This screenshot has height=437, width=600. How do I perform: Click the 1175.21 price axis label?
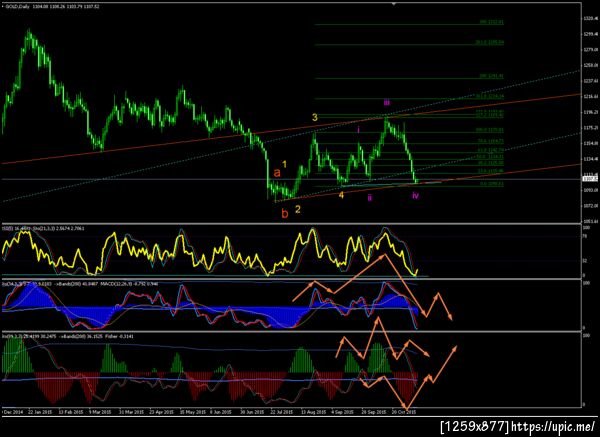coord(592,128)
